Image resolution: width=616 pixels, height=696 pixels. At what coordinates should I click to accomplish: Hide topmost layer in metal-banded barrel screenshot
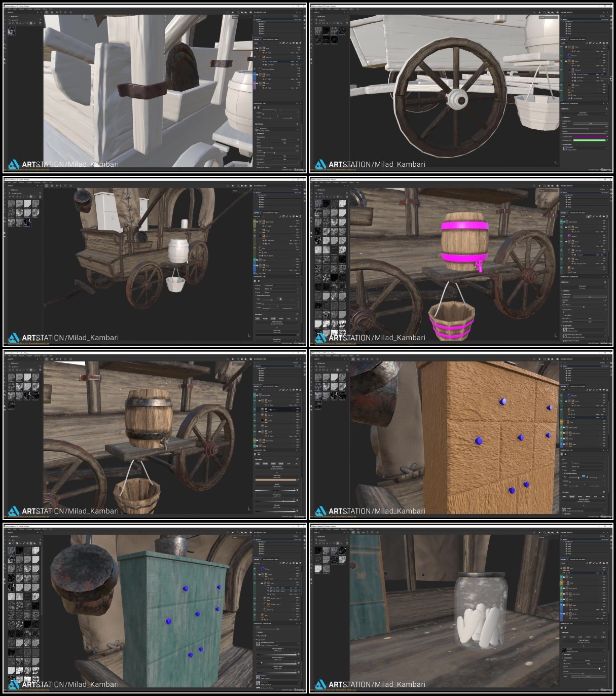click(255, 395)
